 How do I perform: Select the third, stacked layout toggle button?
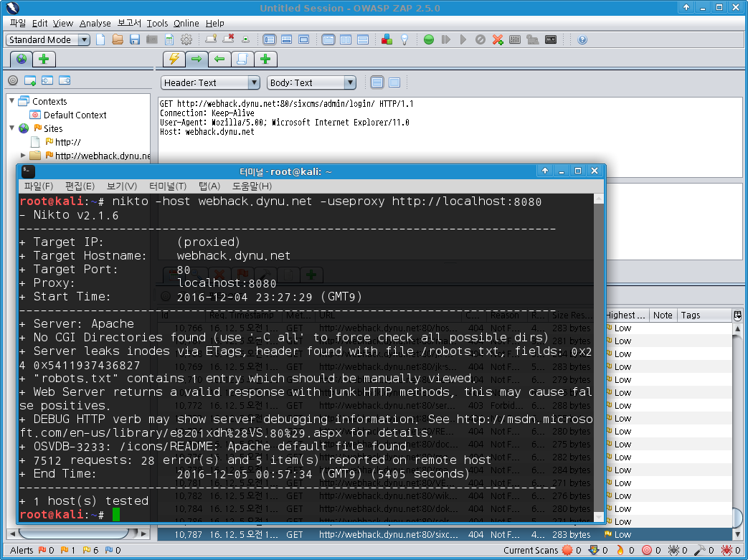[x=363, y=39]
